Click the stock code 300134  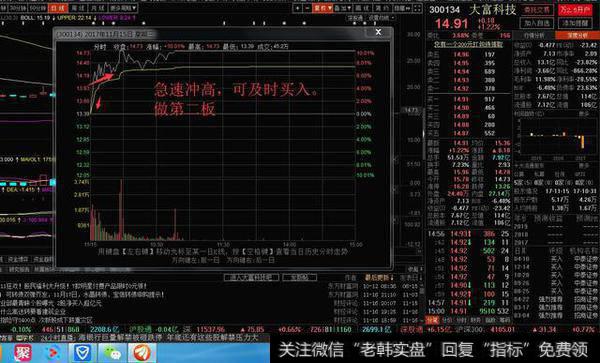pyautogui.click(x=444, y=10)
